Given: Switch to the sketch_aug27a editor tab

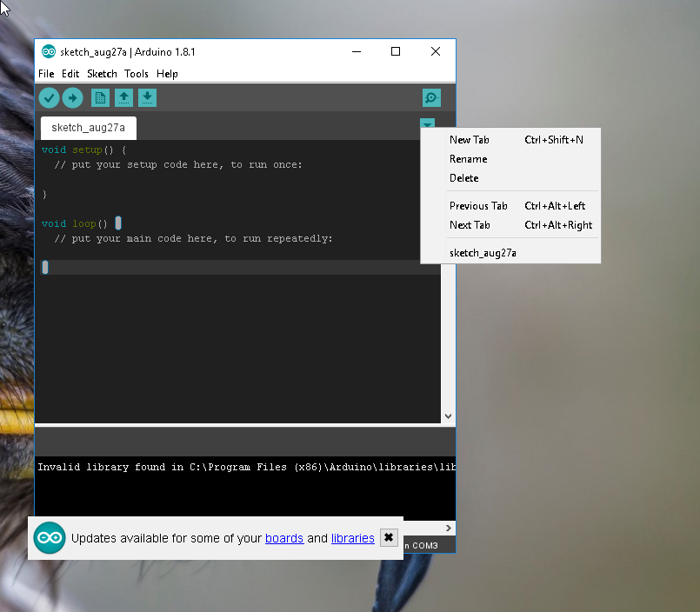Looking at the screenshot, I should click(89, 128).
